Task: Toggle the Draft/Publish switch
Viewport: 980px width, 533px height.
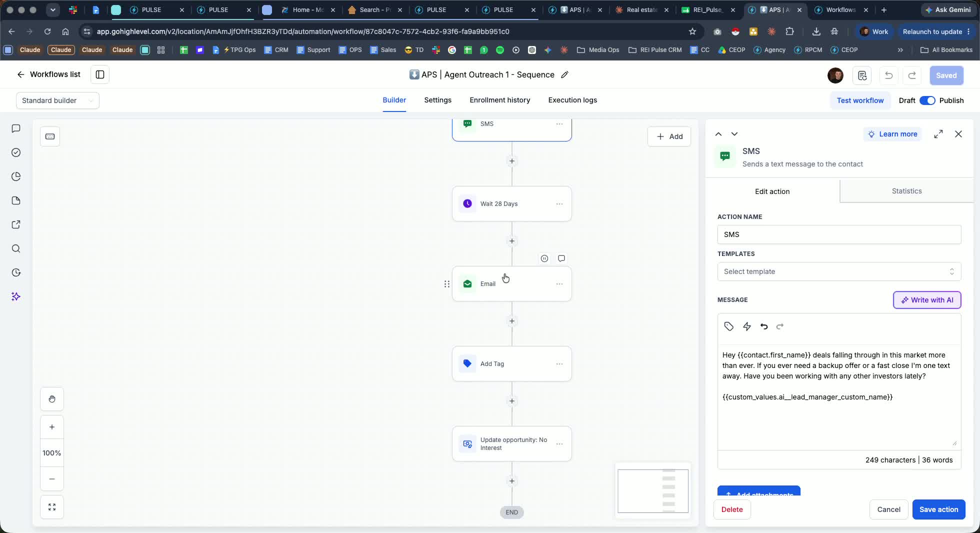Action: tap(927, 100)
